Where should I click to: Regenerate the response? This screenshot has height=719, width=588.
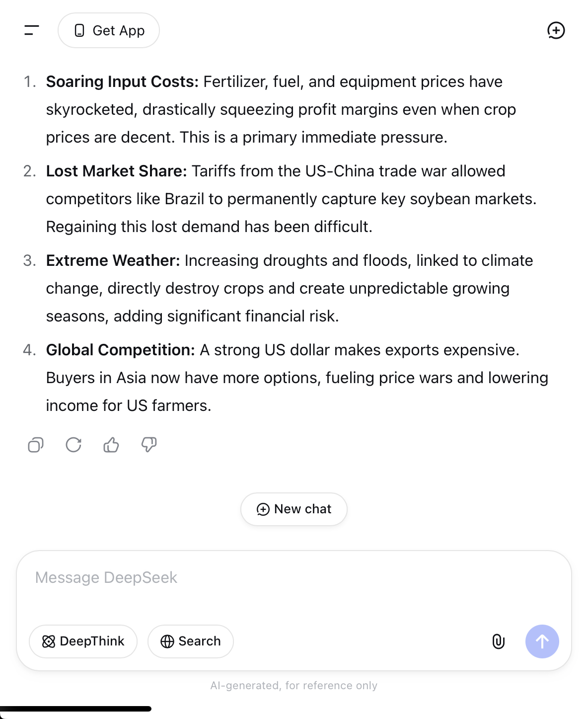[x=73, y=445]
